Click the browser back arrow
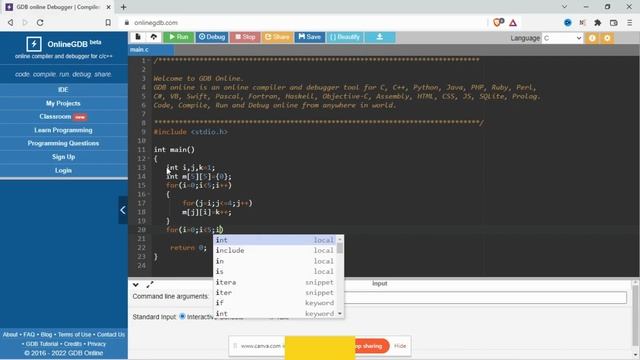Image resolution: width=640 pixels, height=360 pixels. (x=11, y=23)
